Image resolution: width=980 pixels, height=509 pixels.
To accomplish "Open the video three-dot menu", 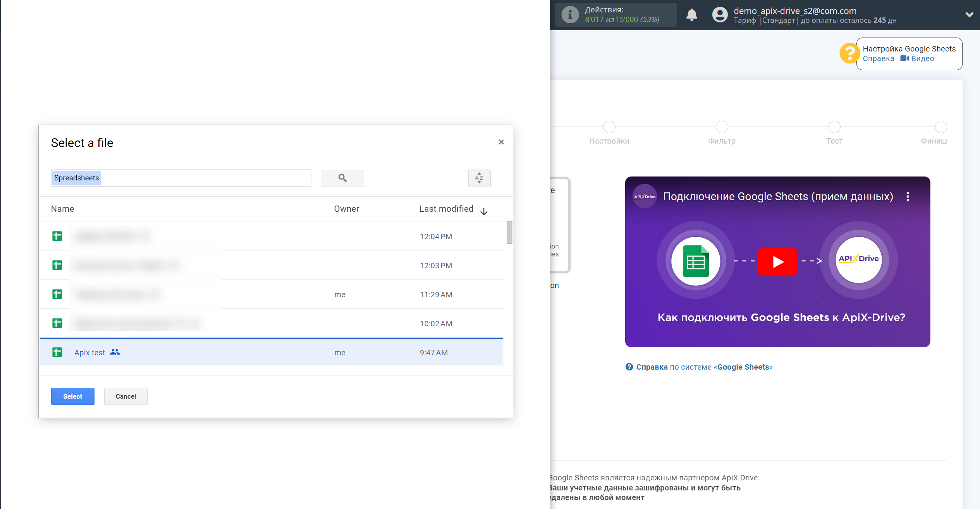I will coord(908,197).
